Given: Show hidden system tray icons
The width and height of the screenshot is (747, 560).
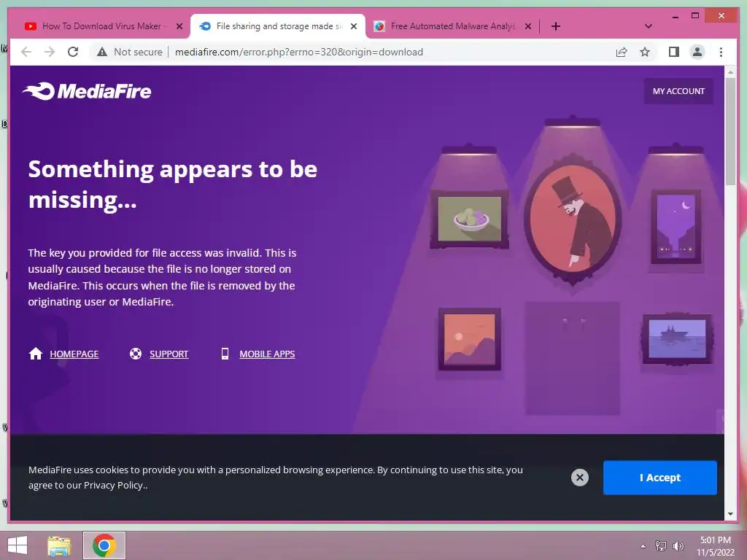Looking at the screenshot, I should point(643,546).
